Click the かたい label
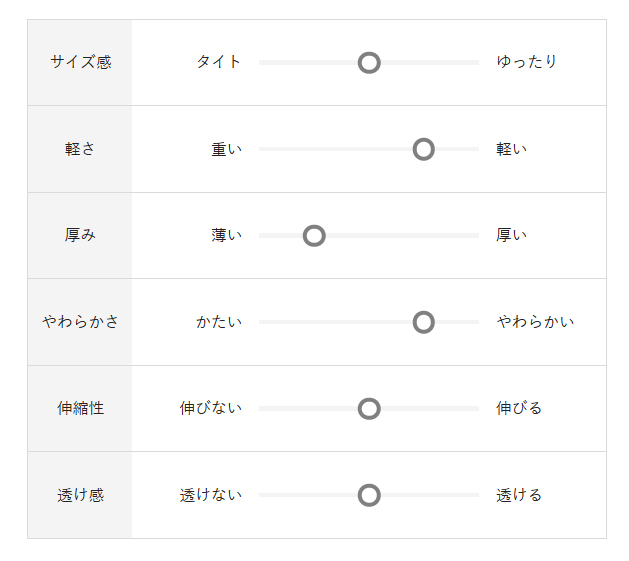The image size is (629, 561). click(219, 322)
